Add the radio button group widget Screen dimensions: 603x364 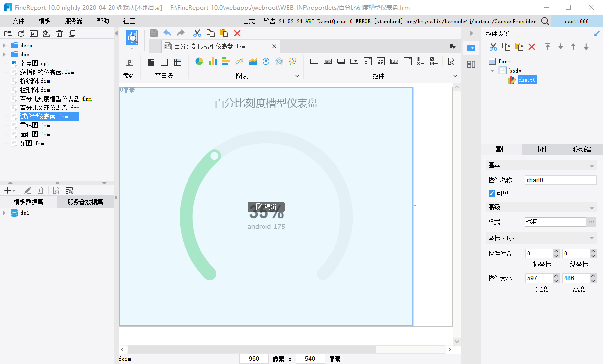[421, 62]
